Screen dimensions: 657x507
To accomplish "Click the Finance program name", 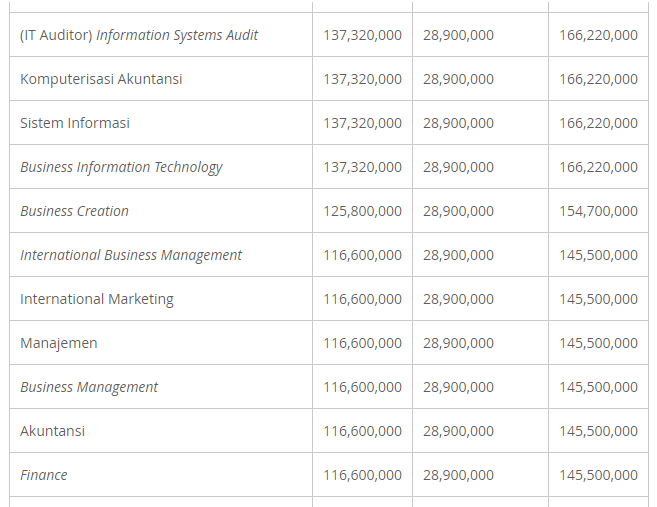I will coord(44,475).
